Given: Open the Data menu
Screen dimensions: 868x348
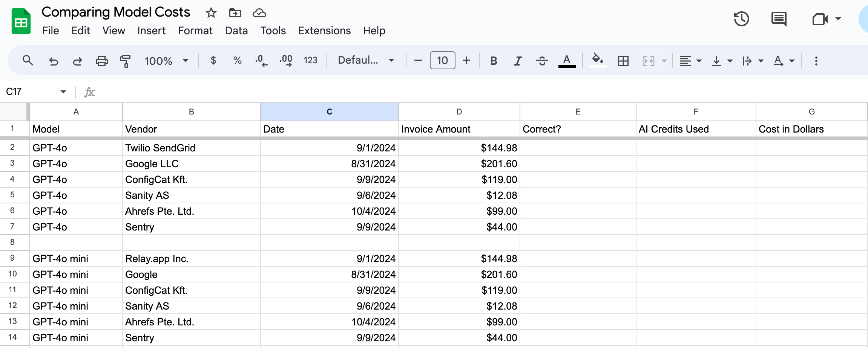Looking at the screenshot, I should point(236,31).
